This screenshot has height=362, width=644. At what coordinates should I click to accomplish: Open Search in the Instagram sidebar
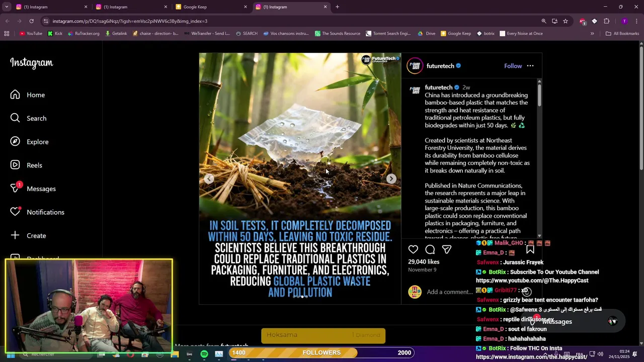pyautogui.click(x=29, y=118)
